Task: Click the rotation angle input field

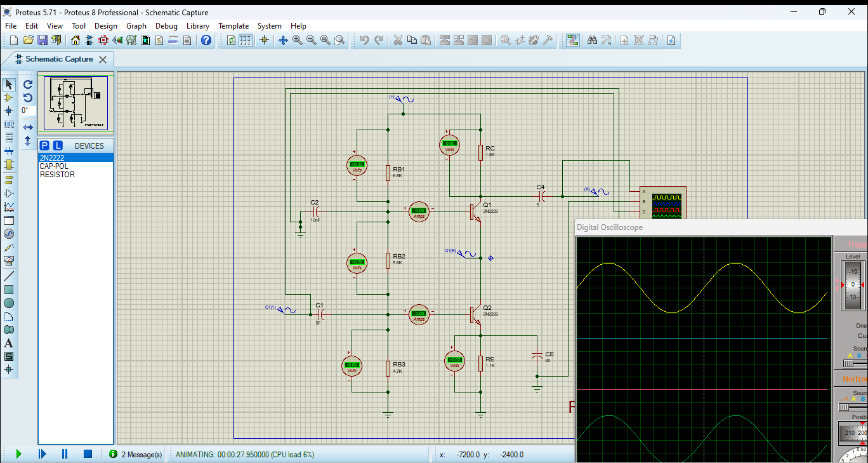Action: coord(27,111)
